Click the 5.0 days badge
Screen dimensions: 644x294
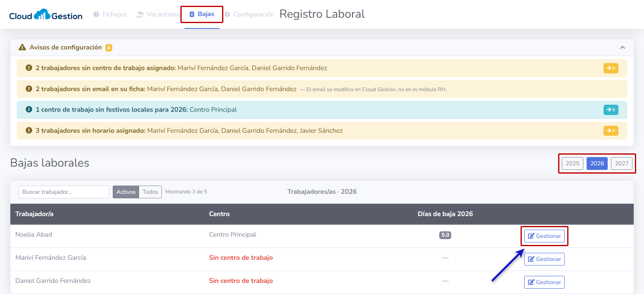click(x=445, y=235)
